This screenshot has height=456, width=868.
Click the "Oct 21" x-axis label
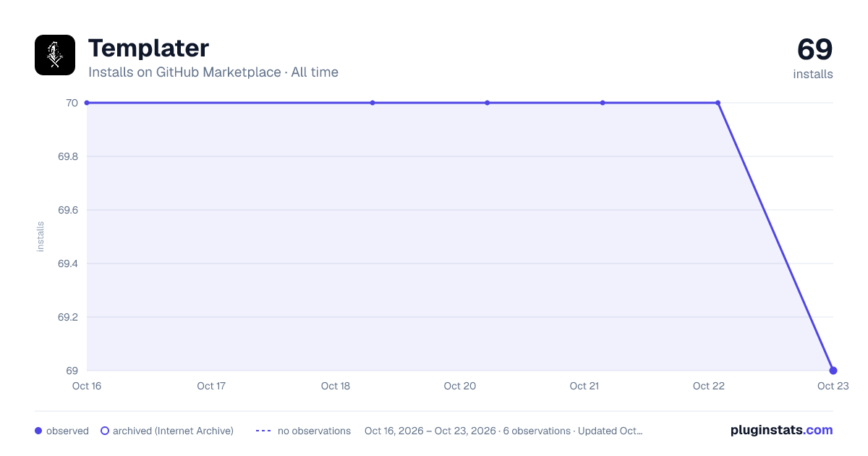[x=584, y=386]
